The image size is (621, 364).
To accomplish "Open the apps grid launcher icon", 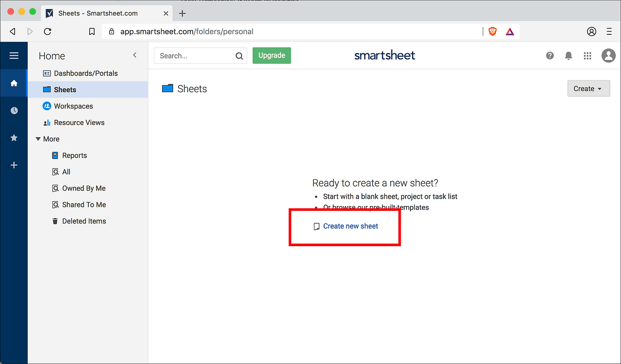I will coord(588,56).
